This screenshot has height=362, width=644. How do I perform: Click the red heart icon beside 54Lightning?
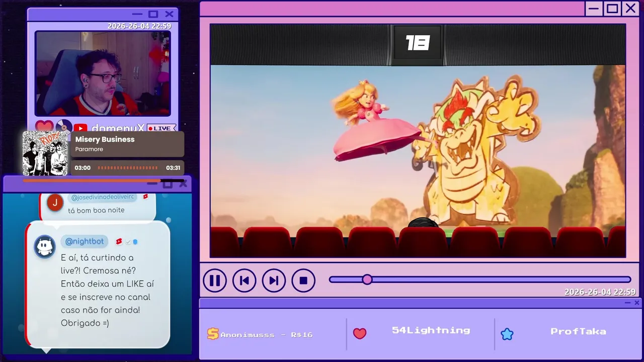(360, 333)
